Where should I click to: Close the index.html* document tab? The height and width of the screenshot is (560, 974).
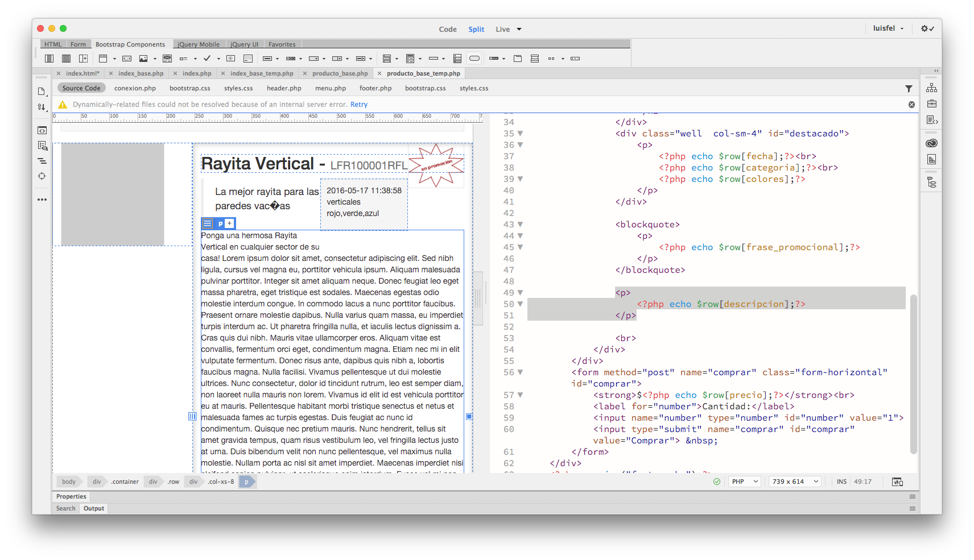coord(59,73)
